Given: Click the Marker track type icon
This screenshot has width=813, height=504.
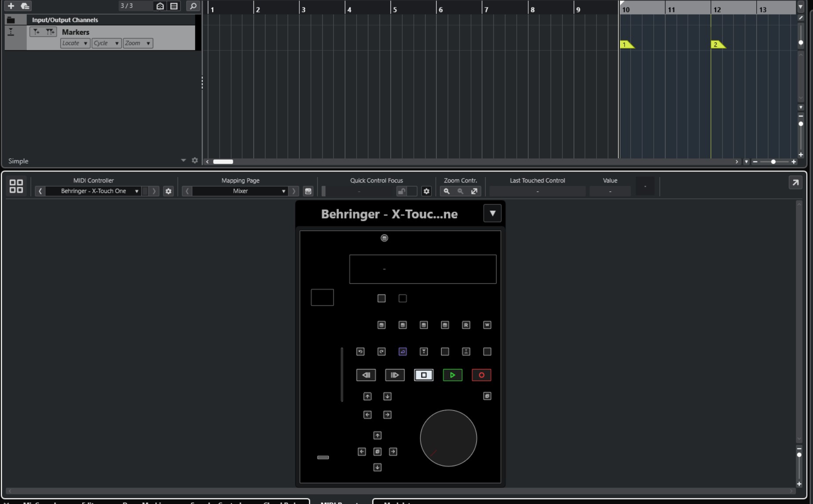Looking at the screenshot, I should click(11, 32).
